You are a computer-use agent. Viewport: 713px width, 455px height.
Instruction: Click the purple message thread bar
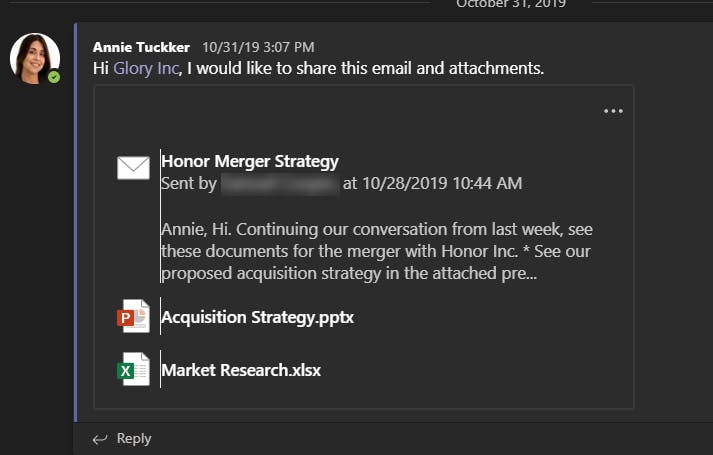tap(75, 222)
